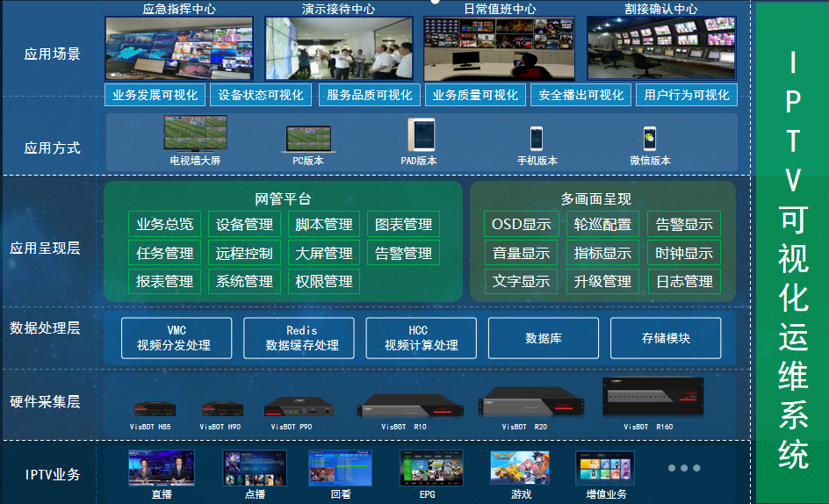Click the 手机版本 phone icon
829x504 pixels.
click(536, 139)
